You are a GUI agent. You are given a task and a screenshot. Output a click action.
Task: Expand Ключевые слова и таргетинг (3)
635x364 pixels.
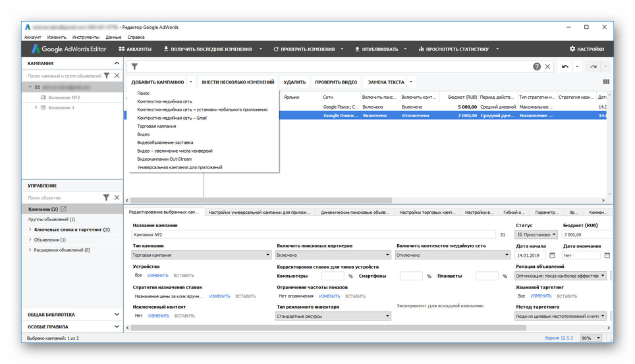[x=30, y=230]
